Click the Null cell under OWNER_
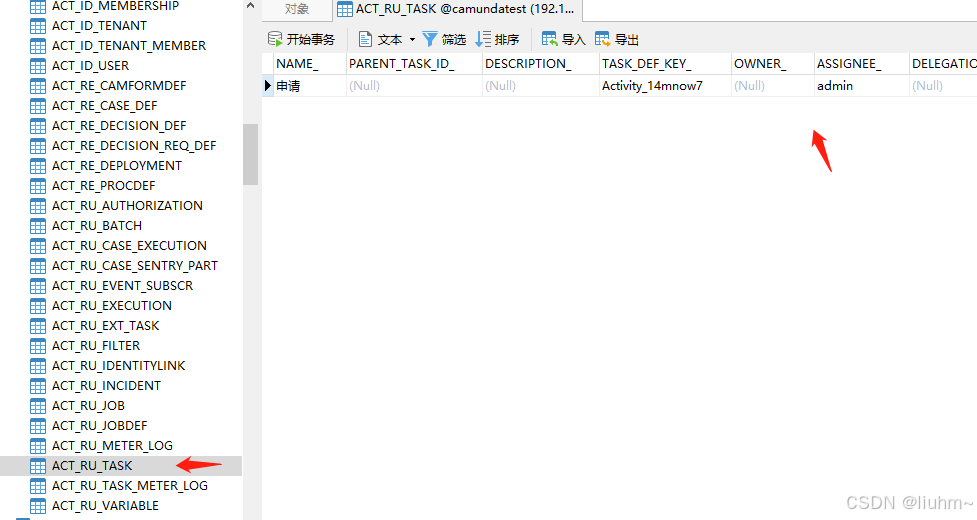977x520 pixels. (773, 86)
